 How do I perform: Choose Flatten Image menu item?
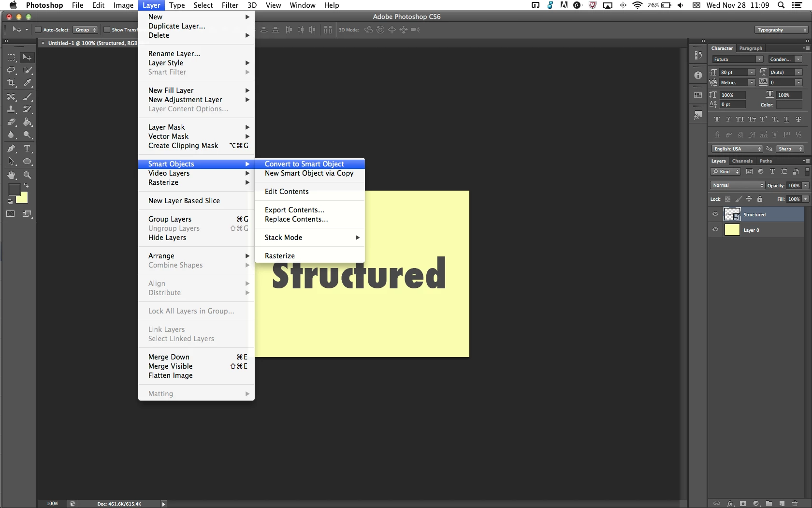pyautogui.click(x=196, y=375)
